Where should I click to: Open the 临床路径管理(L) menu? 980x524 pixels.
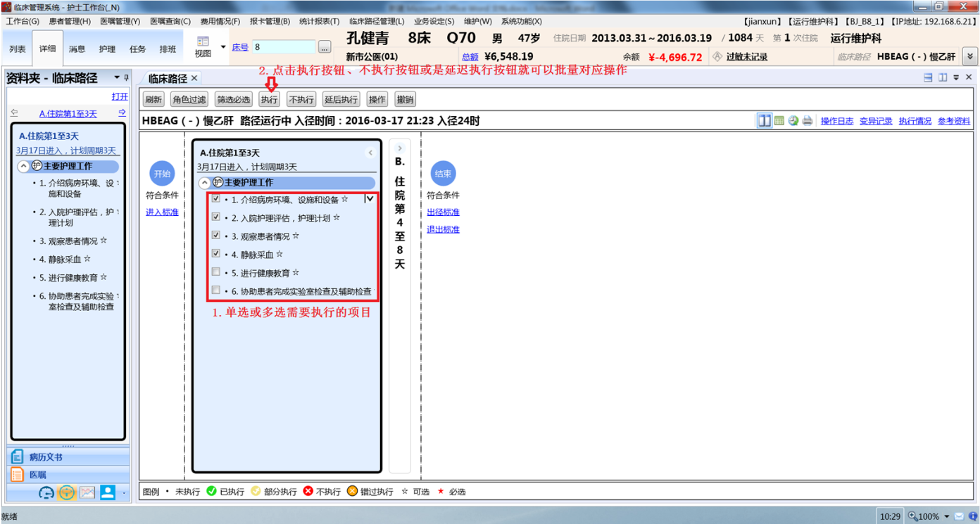pyautogui.click(x=377, y=22)
